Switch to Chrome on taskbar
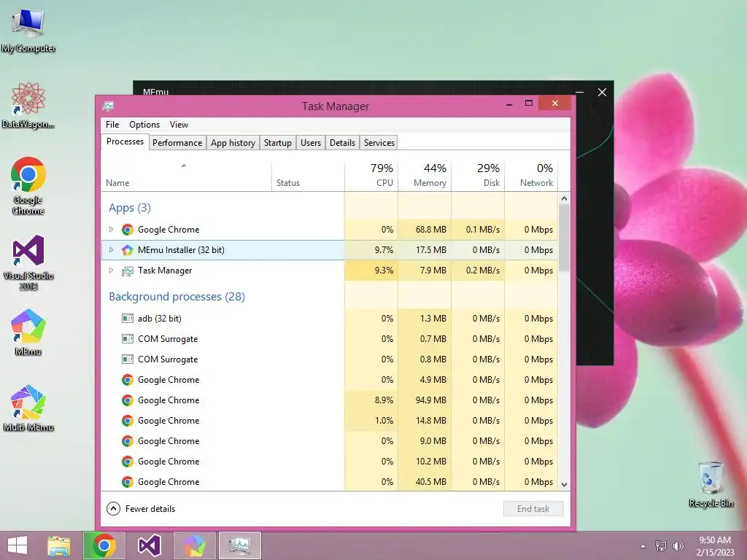The image size is (747, 560). (104, 545)
